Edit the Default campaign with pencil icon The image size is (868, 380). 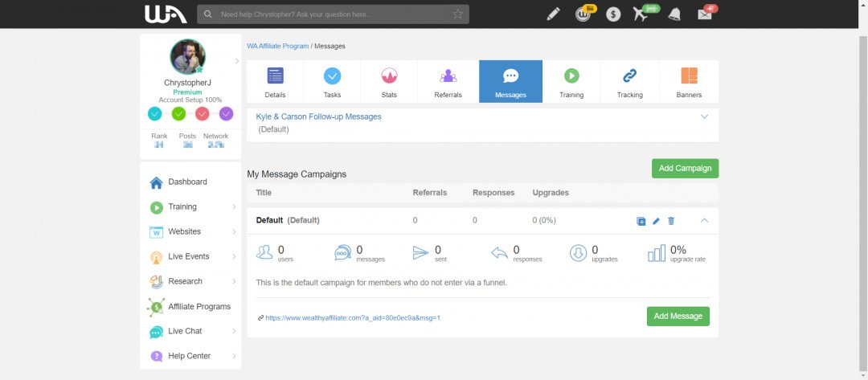point(656,221)
